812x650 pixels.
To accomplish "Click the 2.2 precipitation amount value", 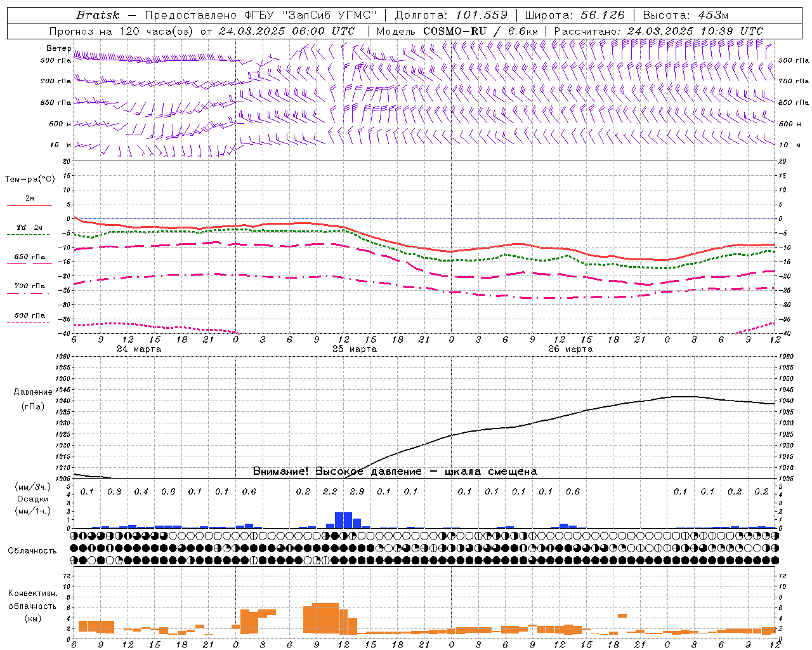I will click(330, 492).
